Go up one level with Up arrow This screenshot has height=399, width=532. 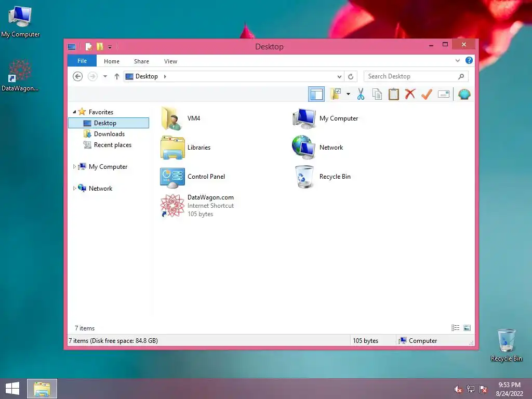(117, 76)
